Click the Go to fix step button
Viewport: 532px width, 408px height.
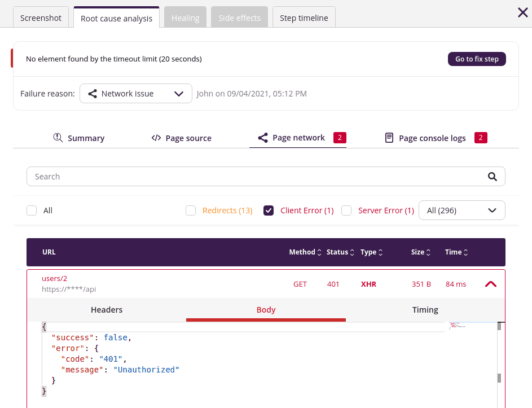(x=477, y=59)
